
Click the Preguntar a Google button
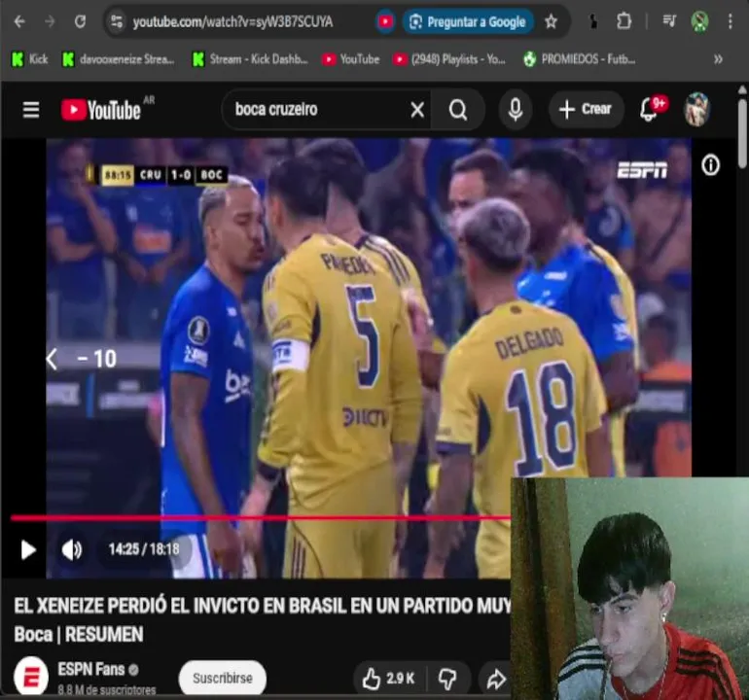[x=468, y=21]
